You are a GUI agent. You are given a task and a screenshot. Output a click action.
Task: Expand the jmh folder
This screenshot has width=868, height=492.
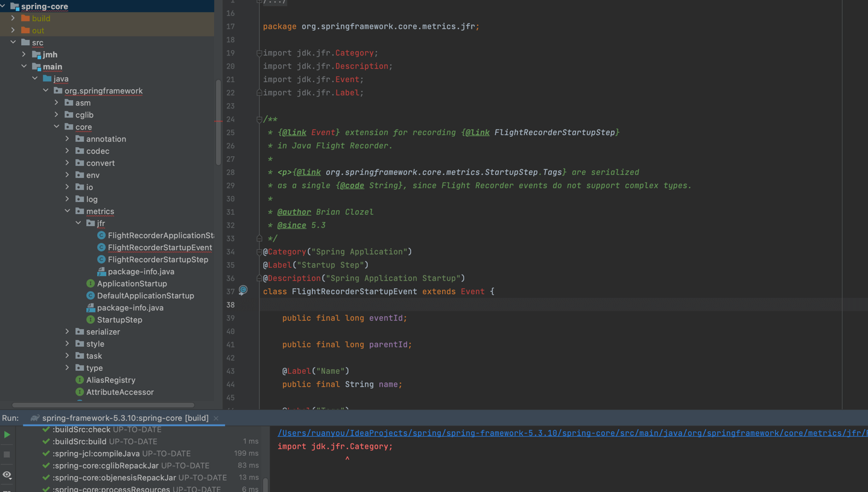tap(24, 54)
